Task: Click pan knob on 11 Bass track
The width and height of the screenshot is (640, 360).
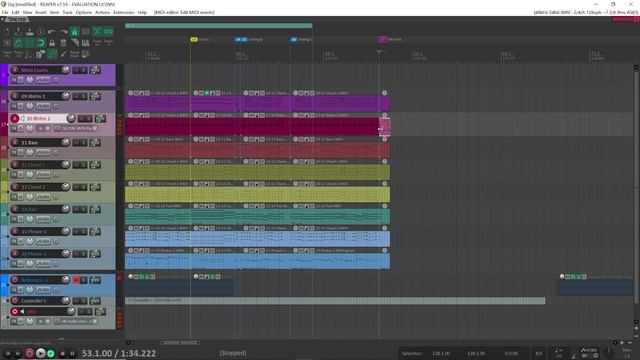Action: [29, 152]
